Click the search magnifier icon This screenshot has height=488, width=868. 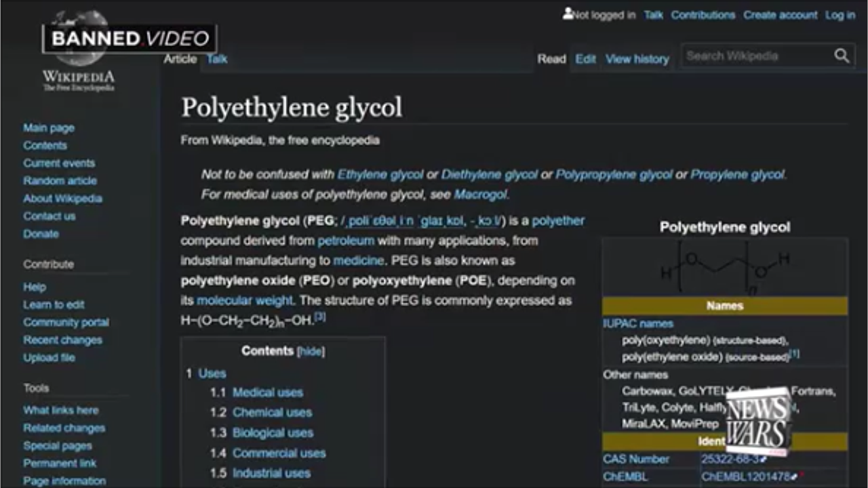point(842,56)
